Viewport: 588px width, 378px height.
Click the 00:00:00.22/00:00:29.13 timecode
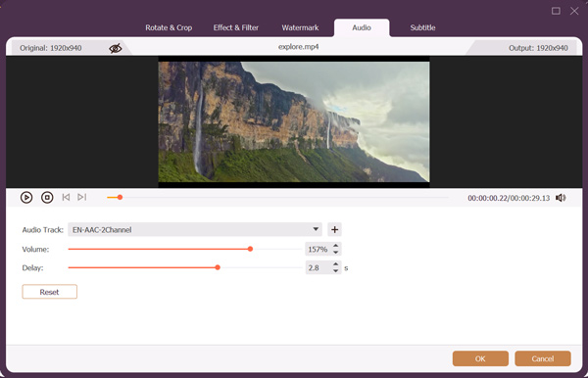509,198
